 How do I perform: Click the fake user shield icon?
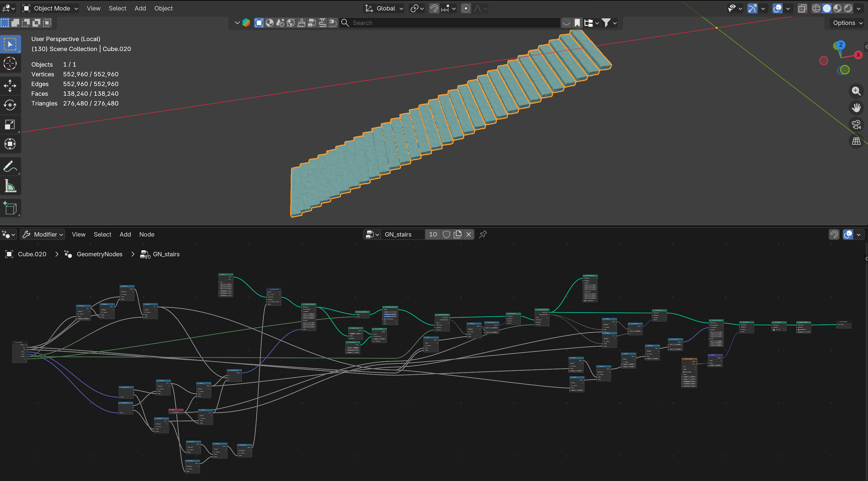(446, 235)
